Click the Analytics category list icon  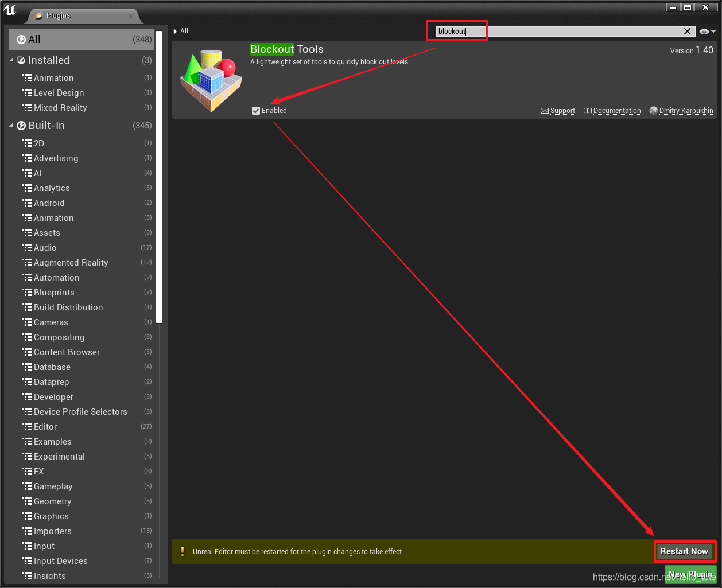point(27,188)
